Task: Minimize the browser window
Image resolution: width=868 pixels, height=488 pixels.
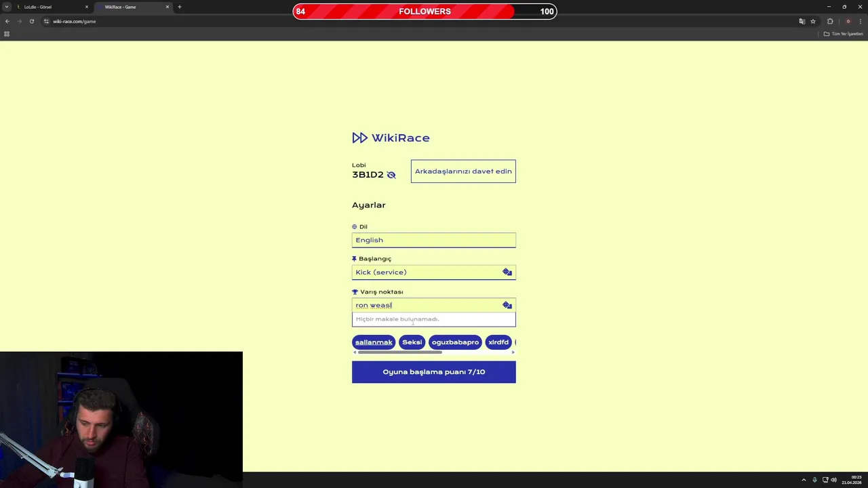Action: tap(829, 7)
